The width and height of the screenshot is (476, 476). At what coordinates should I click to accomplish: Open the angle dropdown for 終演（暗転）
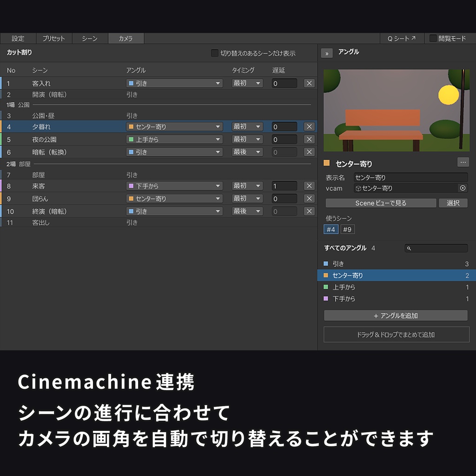174,212
